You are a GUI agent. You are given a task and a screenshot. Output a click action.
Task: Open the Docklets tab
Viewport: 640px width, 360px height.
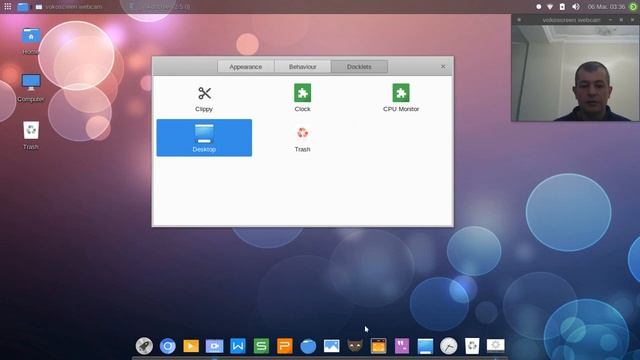359,67
